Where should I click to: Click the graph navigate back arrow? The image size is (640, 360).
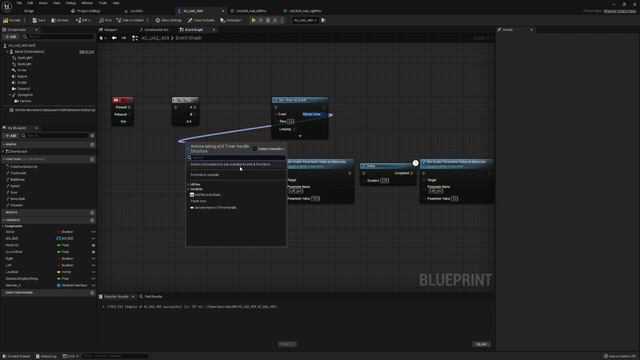point(114,38)
